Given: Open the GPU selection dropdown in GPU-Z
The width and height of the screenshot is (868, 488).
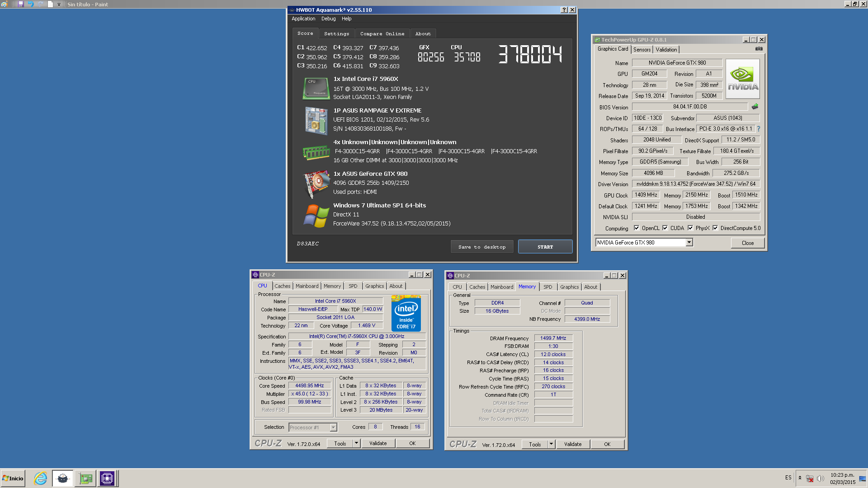Looking at the screenshot, I should click(689, 243).
